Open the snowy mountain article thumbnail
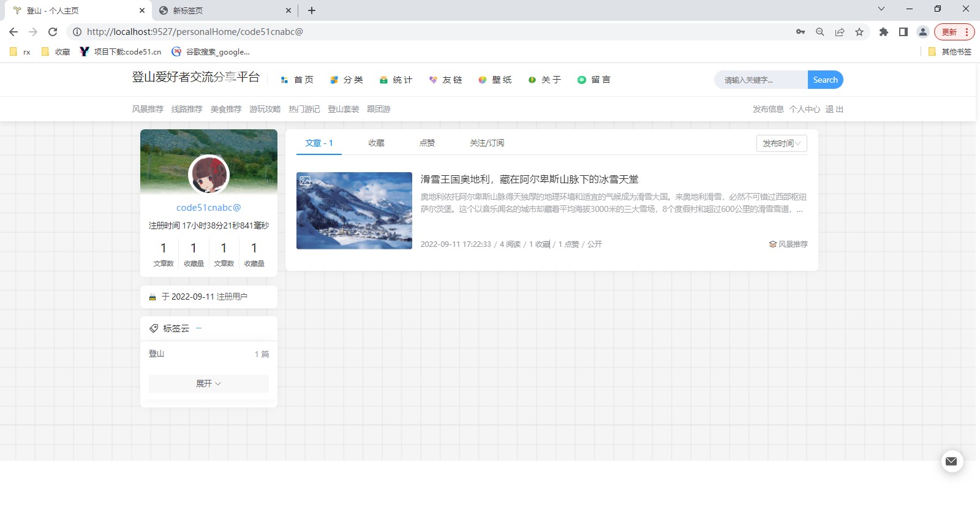This screenshot has width=980, height=522. [x=354, y=211]
